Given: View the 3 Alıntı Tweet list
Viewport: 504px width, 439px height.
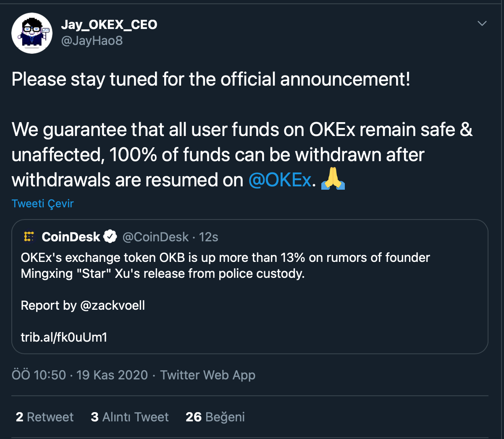Looking at the screenshot, I should (x=130, y=417).
